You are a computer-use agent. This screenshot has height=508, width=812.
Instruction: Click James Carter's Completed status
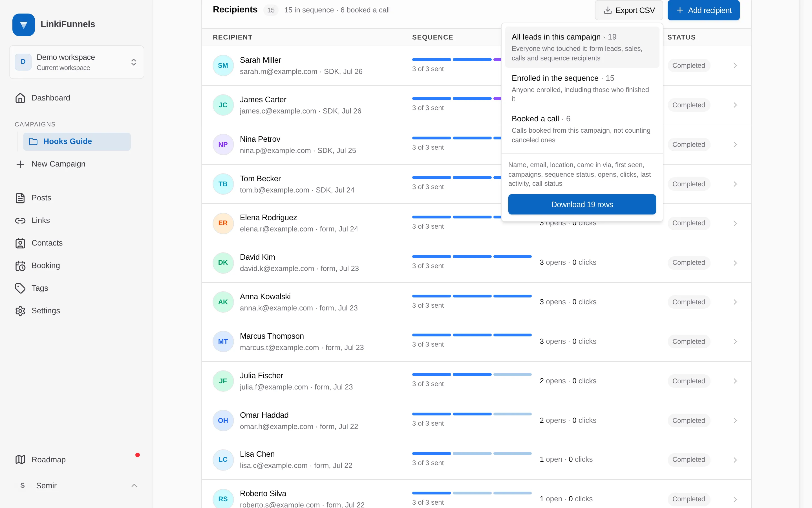[x=689, y=105]
